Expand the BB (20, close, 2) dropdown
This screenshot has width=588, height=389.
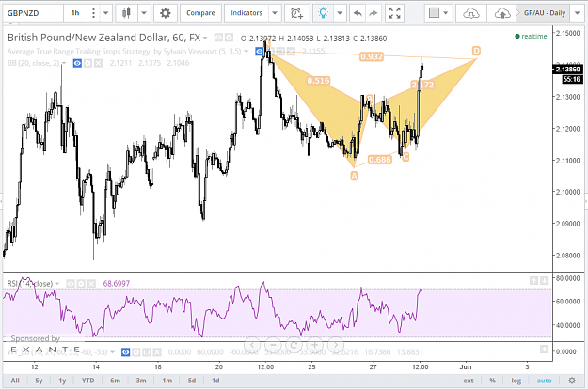64,63
